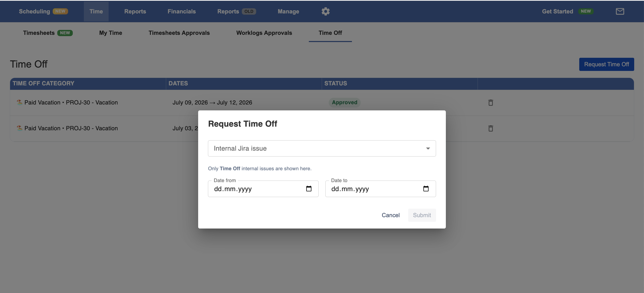Go to the Worklogs Approvals tab

pyautogui.click(x=264, y=33)
